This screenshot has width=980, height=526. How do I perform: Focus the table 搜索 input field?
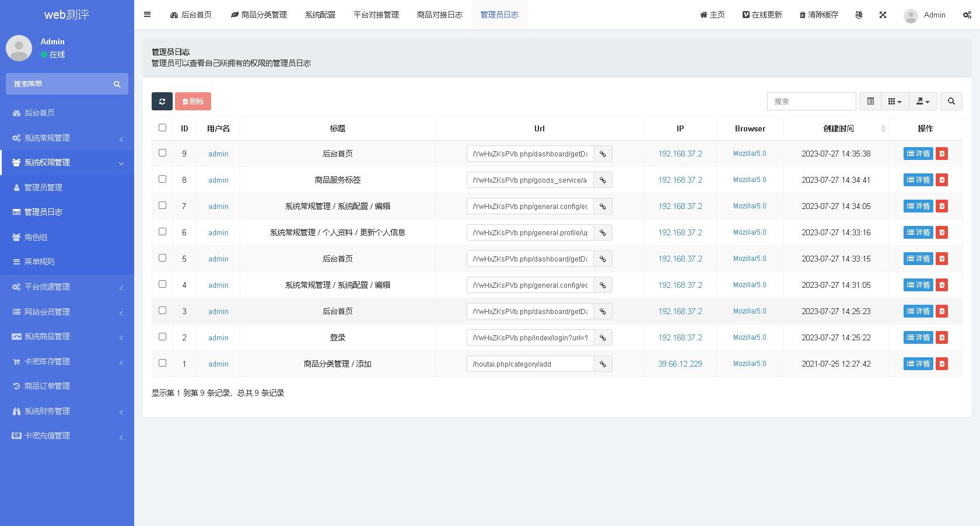click(811, 101)
